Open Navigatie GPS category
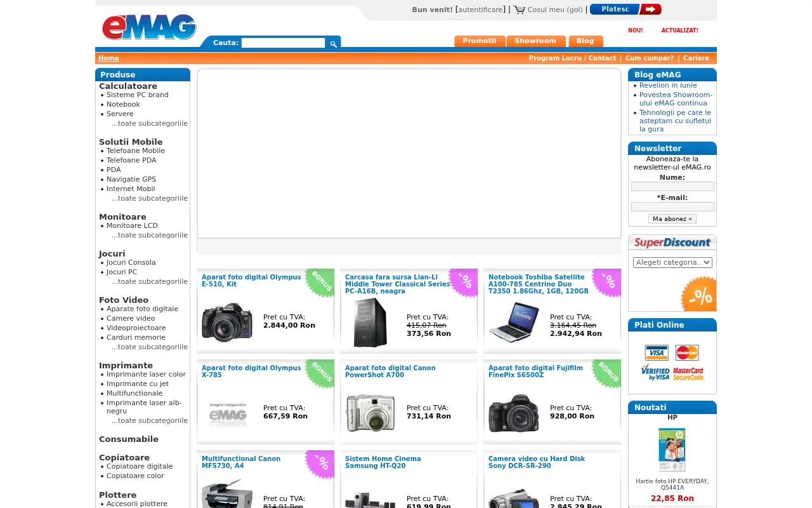 (131, 179)
